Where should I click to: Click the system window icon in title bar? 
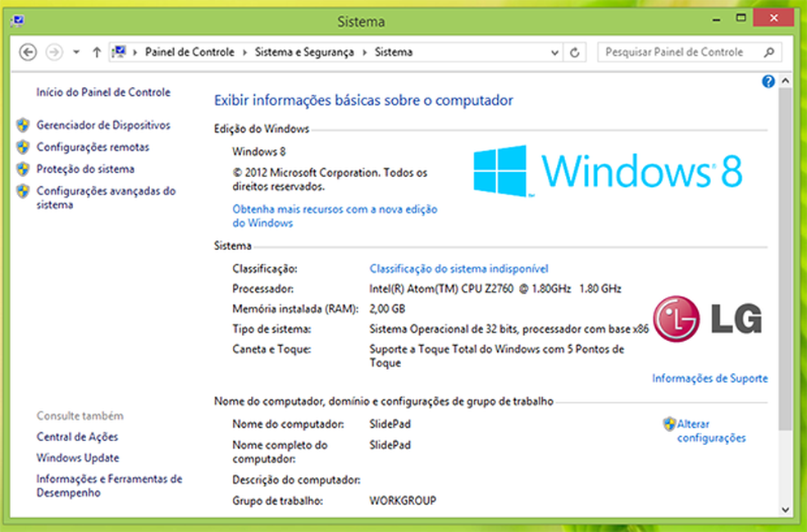pyautogui.click(x=18, y=20)
